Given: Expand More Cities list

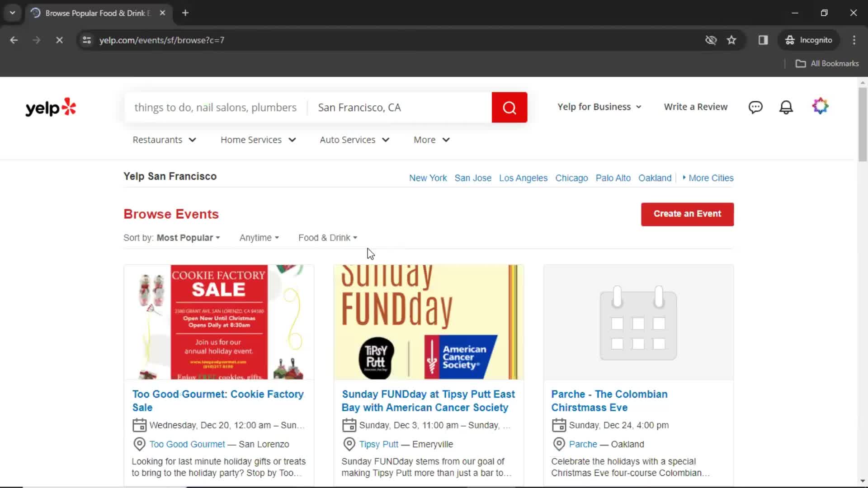Looking at the screenshot, I should 708,178.
